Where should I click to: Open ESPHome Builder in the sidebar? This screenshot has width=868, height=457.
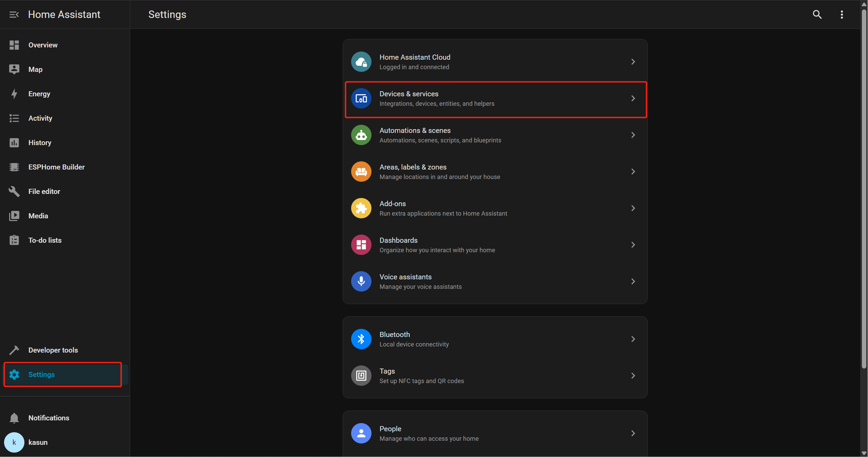[x=56, y=167]
